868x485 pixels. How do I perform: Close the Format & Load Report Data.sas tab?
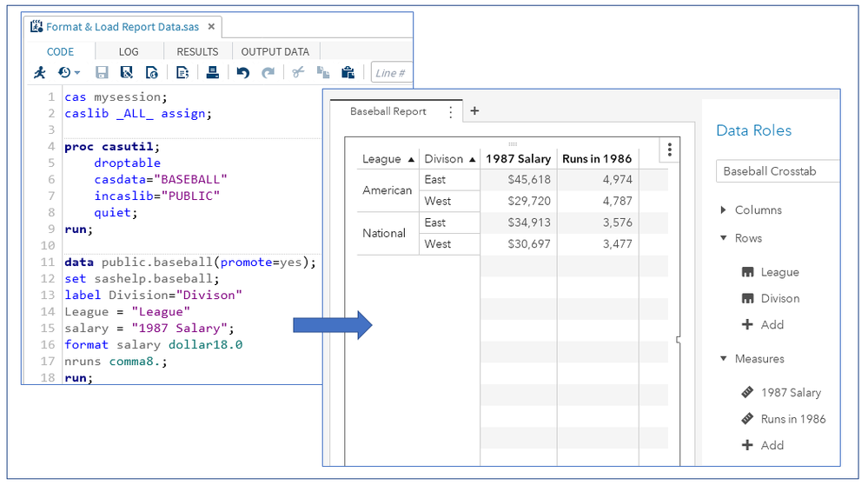[x=210, y=27]
